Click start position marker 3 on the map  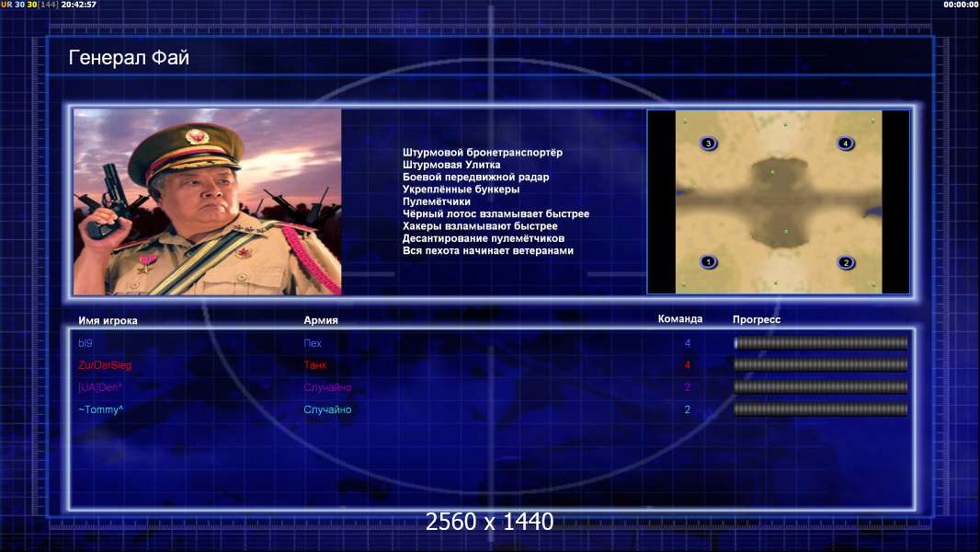pos(708,144)
